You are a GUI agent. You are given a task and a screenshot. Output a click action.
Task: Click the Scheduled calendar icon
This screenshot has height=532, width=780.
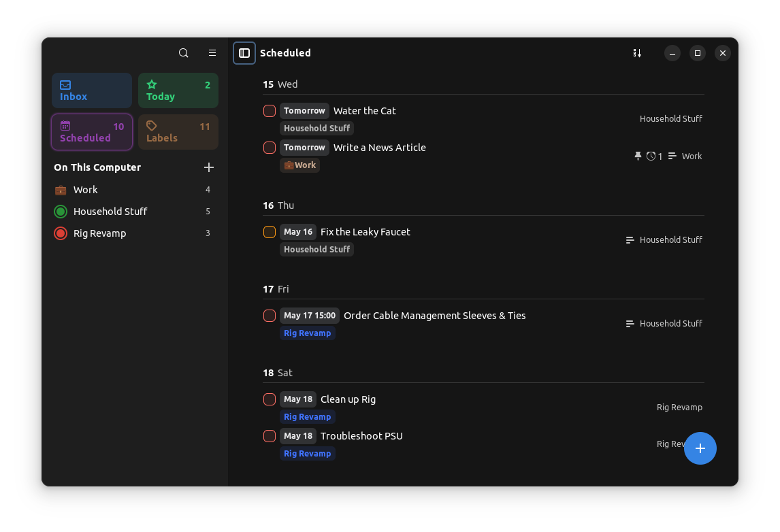pos(65,126)
